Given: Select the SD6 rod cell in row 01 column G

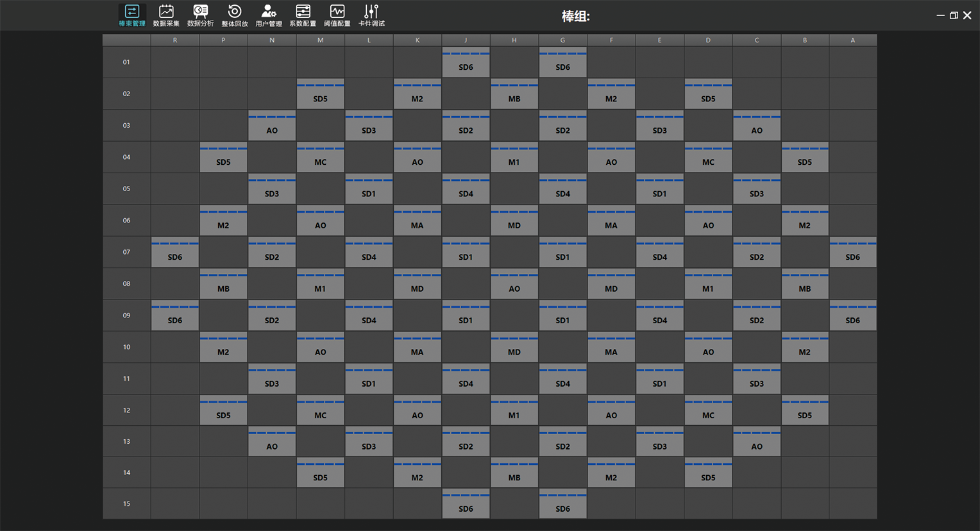Looking at the screenshot, I should click(562, 62).
